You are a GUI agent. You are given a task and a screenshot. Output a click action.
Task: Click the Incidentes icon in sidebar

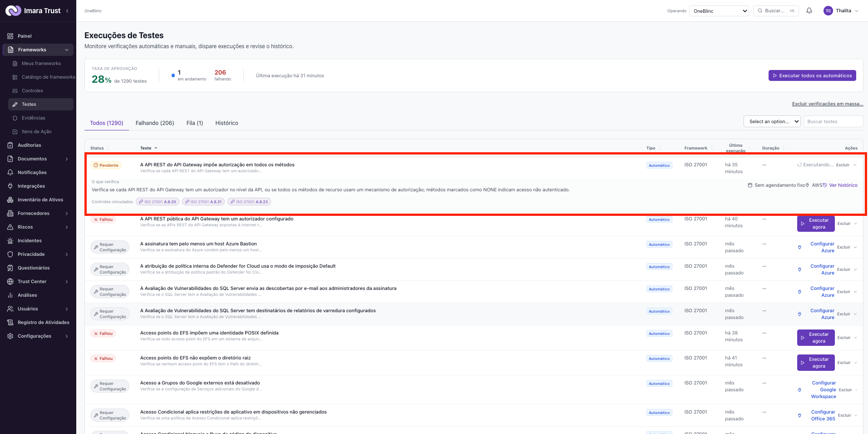coord(10,240)
